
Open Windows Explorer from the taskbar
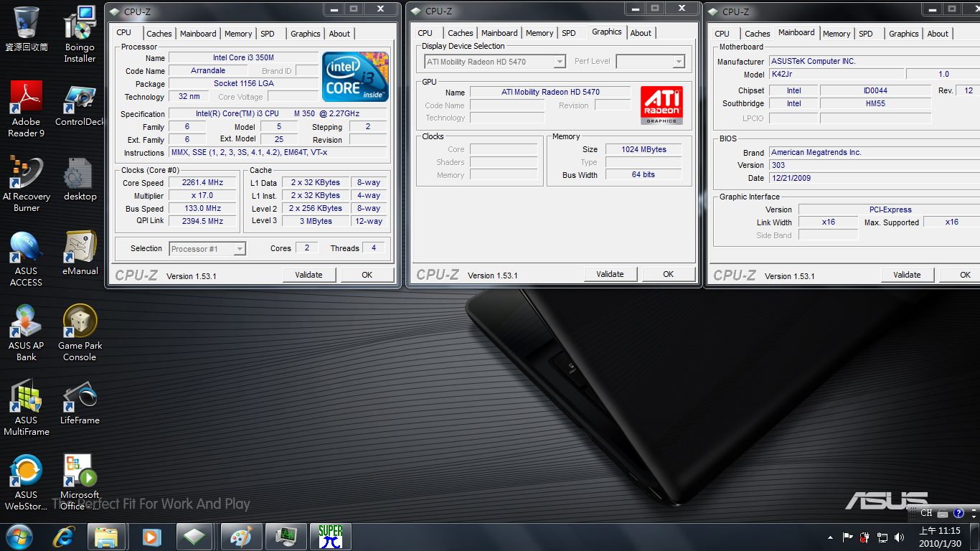pos(106,537)
